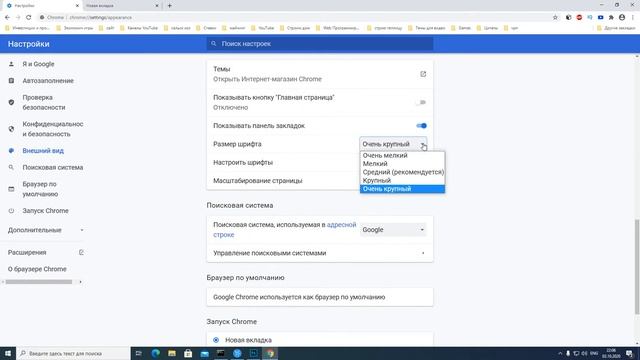The width and height of the screenshot is (640, 360).
Task: Open external link icon next to Темы
Action: (x=423, y=74)
